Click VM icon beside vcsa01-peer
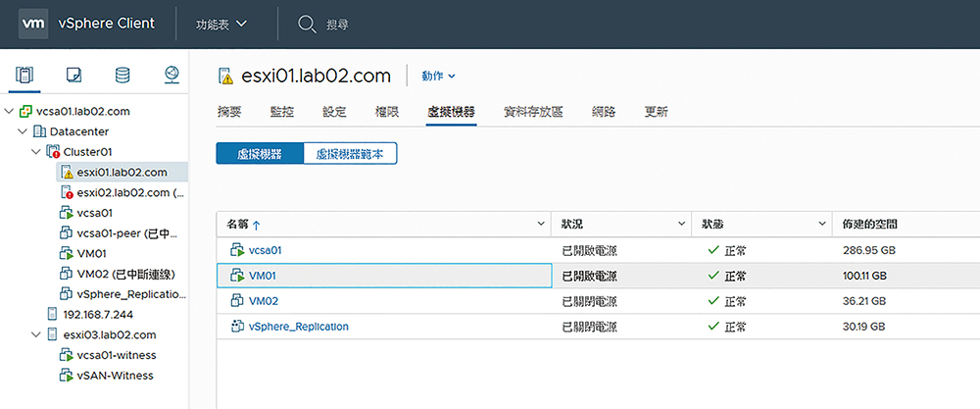The height and width of the screenshot is (409, 980). (66, 233)
